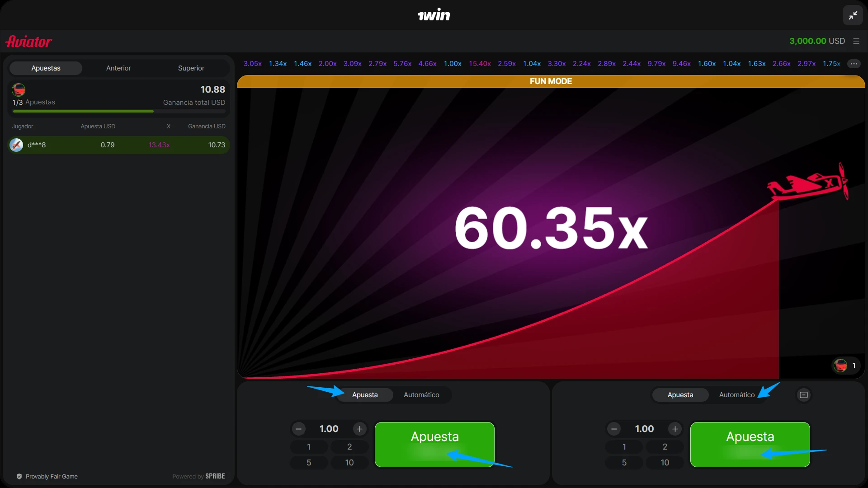This screenshot has width=868, height=488.
Task: Click the 13.43x multiplier in d***8's row
Action: click(159, 145)
